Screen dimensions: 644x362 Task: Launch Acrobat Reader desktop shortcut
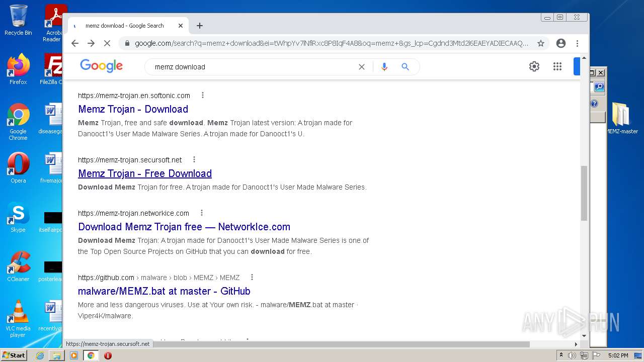click(53, 23)
